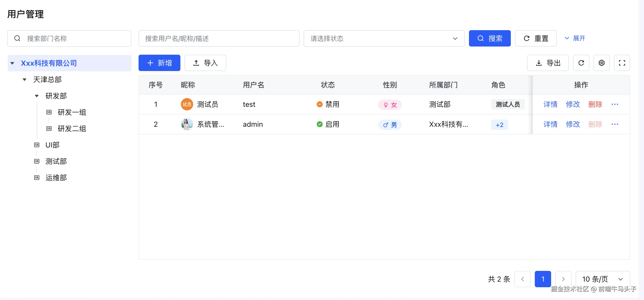Open more actions ellipsis for test user
This screenshot has width=644, height=300.
(x=615, y=104)
